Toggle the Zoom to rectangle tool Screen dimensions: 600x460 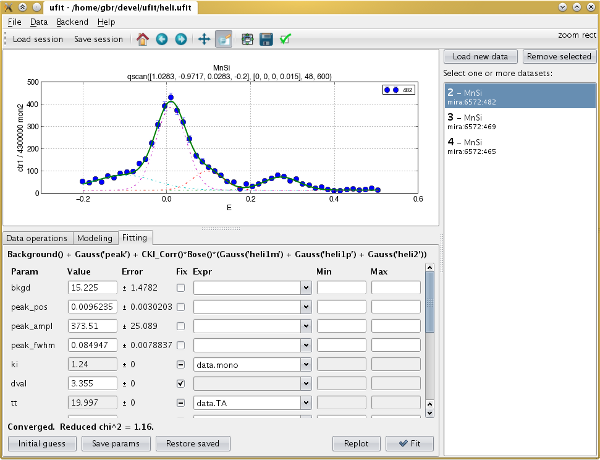pos(223,39)
